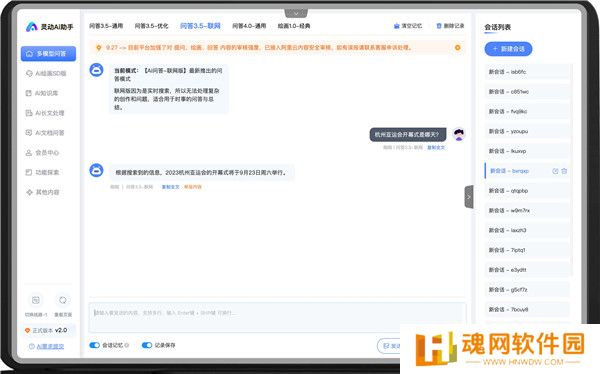
Task: Click trash icon on bwrqxp session
Action: [564, 171]
